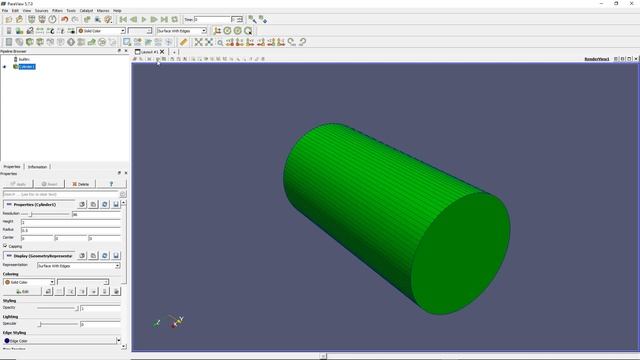
Task: Click the Open file icon in toolbar
Action: 9,19
